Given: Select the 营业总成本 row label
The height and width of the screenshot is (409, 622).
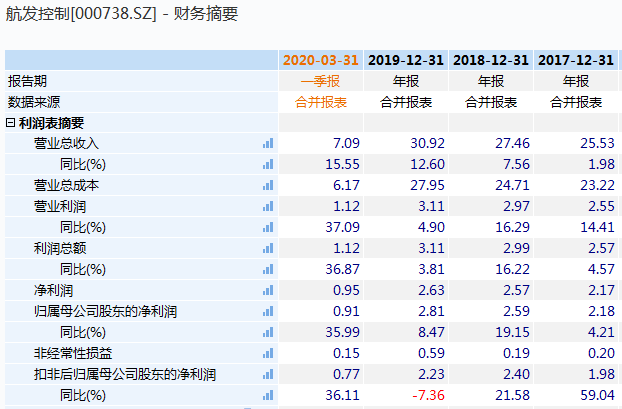Looking at the screenshot, I should click(x=66, y=185).
